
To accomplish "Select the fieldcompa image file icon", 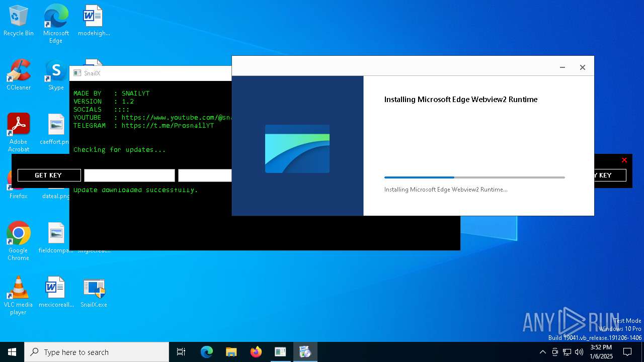I will click(x=56, y=238).
